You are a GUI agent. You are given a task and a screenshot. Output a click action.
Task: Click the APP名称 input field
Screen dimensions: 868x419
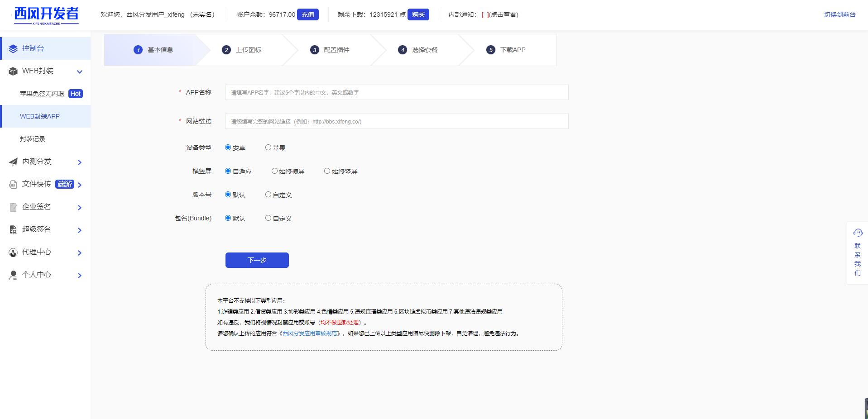click(x=396, y=92)
